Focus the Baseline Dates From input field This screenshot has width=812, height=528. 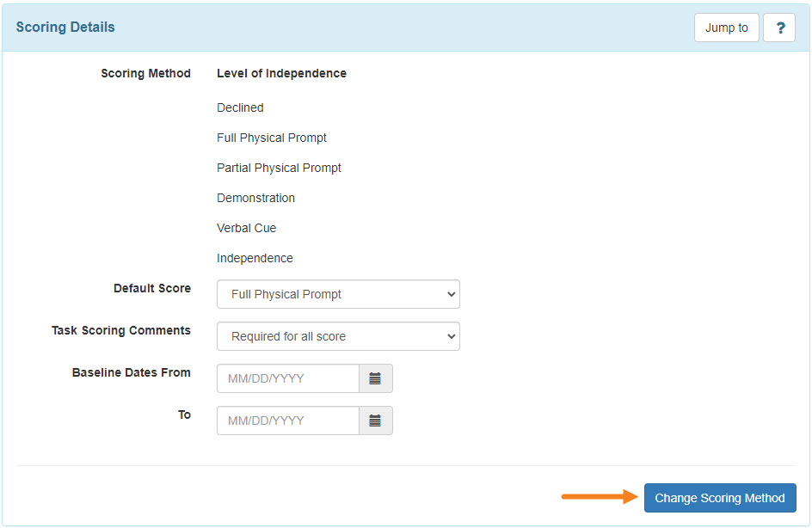click(288, 378)
